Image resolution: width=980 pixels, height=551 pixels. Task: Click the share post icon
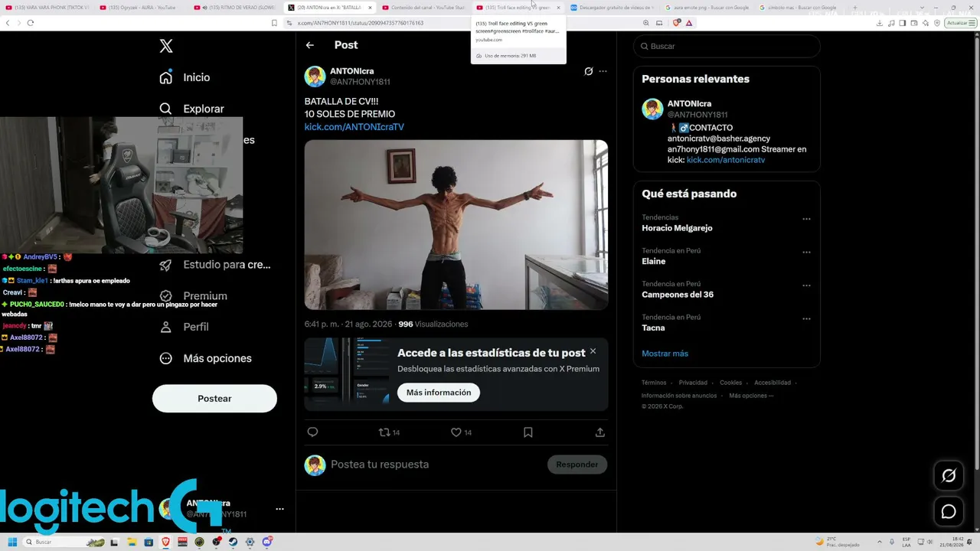point(600,432)
